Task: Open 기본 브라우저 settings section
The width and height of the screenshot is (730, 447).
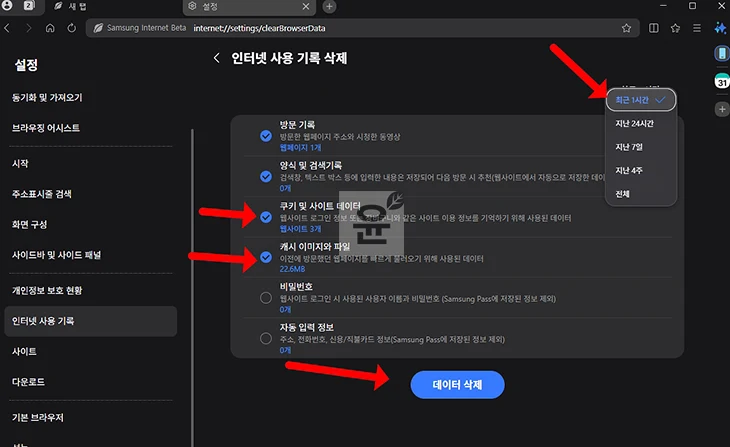Action: click(x=38, y=418)
